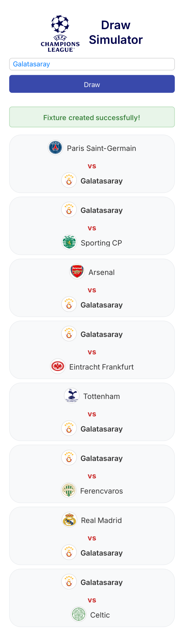
Task: Click the Eintracht Frankfurt eagle badge
Action: (58, 366)
